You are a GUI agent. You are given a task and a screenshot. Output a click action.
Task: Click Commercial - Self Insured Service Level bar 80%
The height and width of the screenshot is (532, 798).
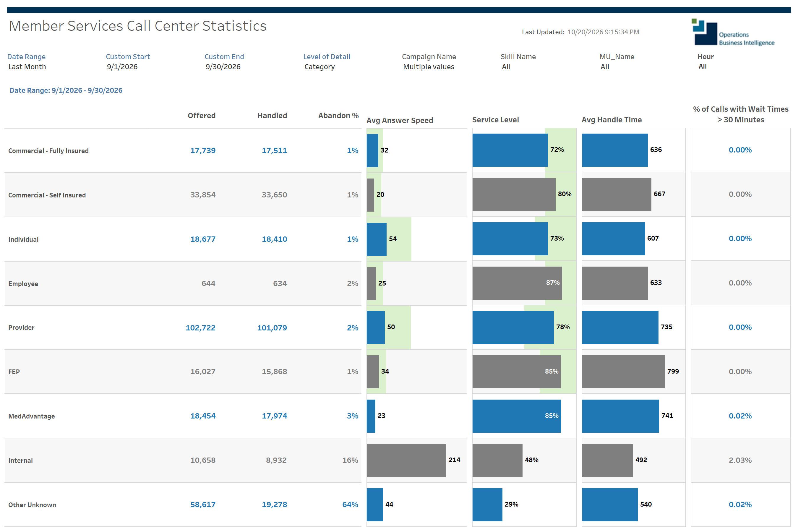[514, 194]
